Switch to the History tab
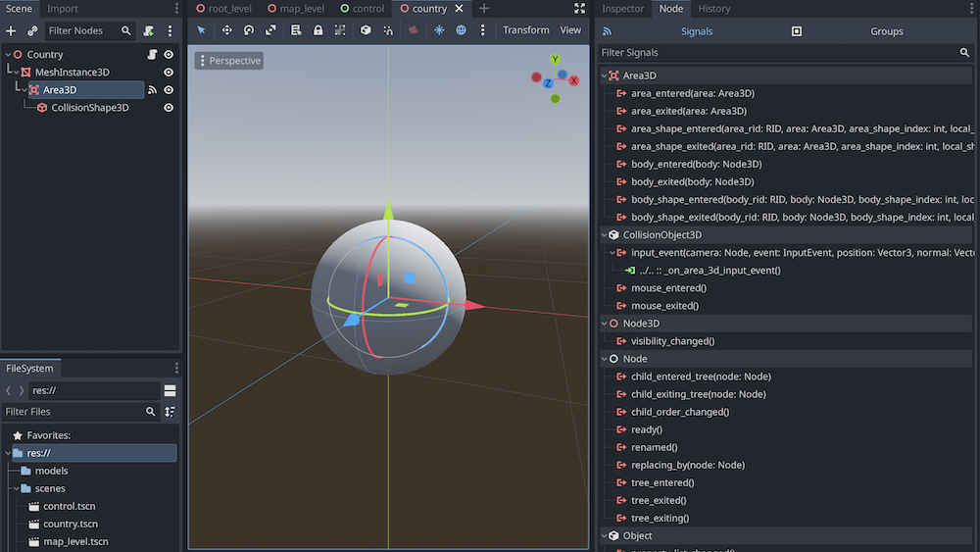The width and height of the screenshot is (980, 552). coord(714,8)
